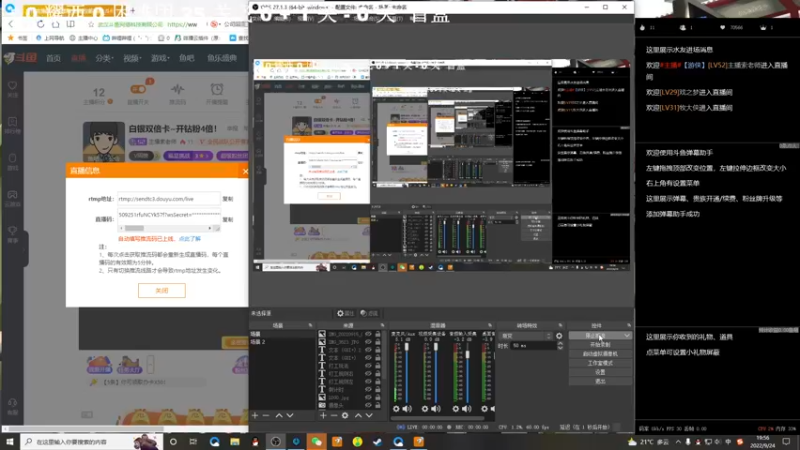The height and width of the screenshot is (450, 800).
Task: Toggle visibility of the first image source
Action: (x=368, y=334)
